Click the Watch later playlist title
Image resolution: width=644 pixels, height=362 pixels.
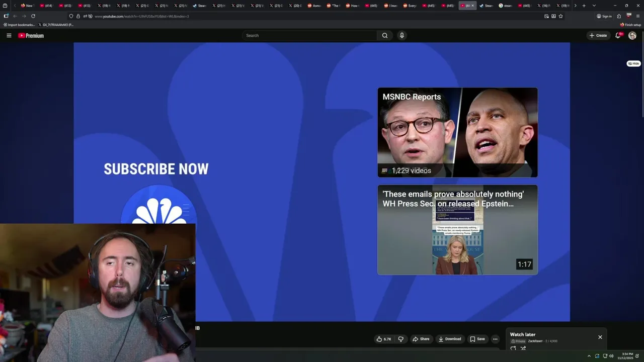point(523,334)
